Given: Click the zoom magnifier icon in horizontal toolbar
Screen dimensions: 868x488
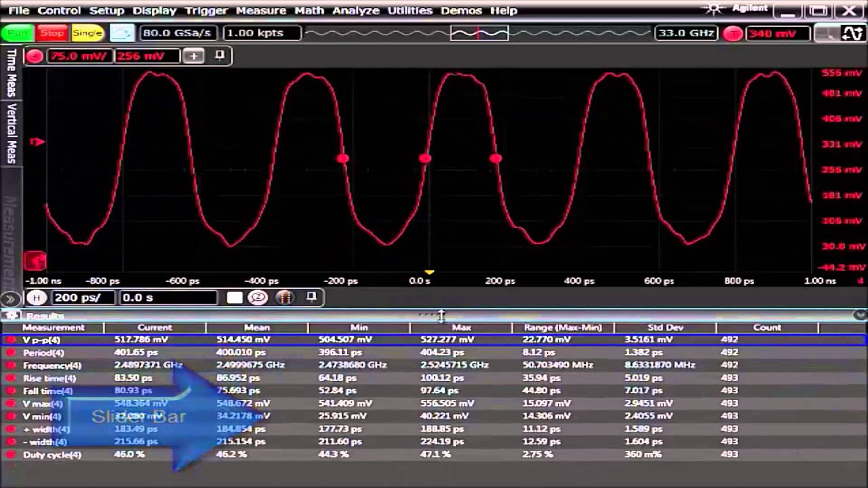Looking at the screenshot, I should [258, 298].
